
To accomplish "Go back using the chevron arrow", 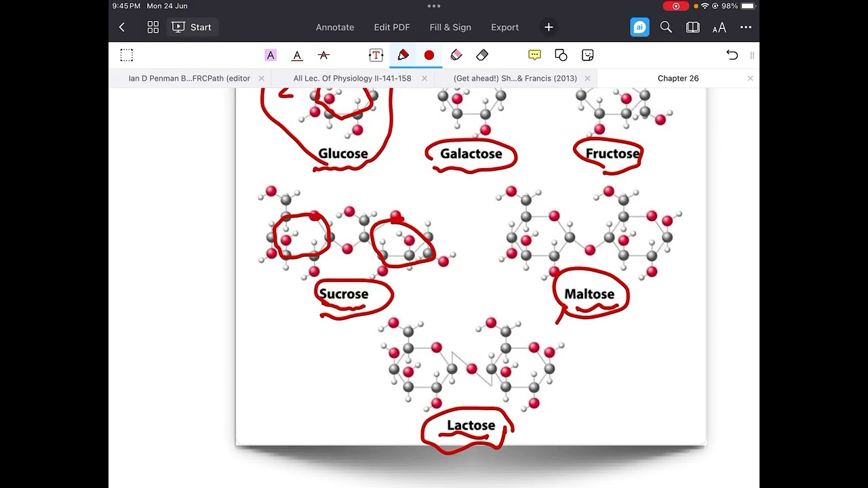I will [x=122, y=27].
